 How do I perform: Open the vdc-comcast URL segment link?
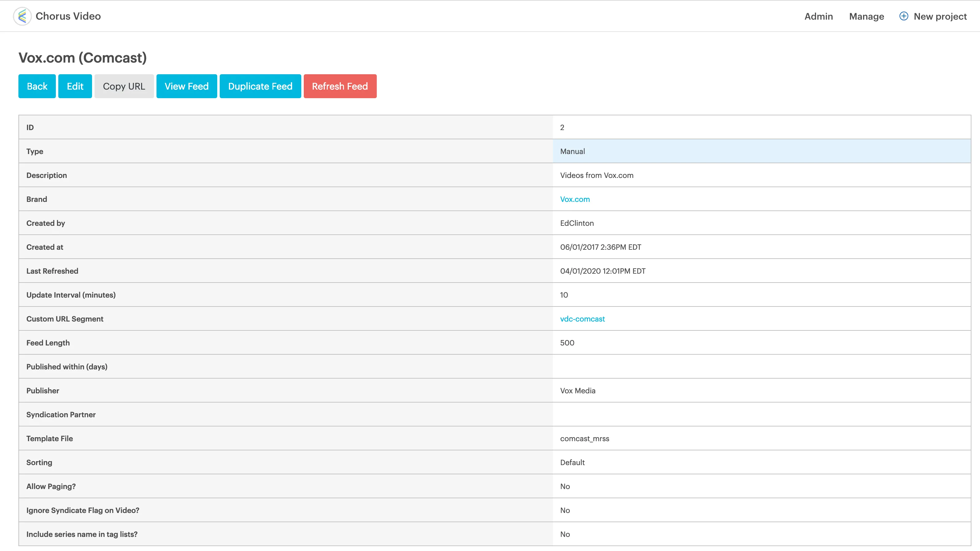coord(582,319)
